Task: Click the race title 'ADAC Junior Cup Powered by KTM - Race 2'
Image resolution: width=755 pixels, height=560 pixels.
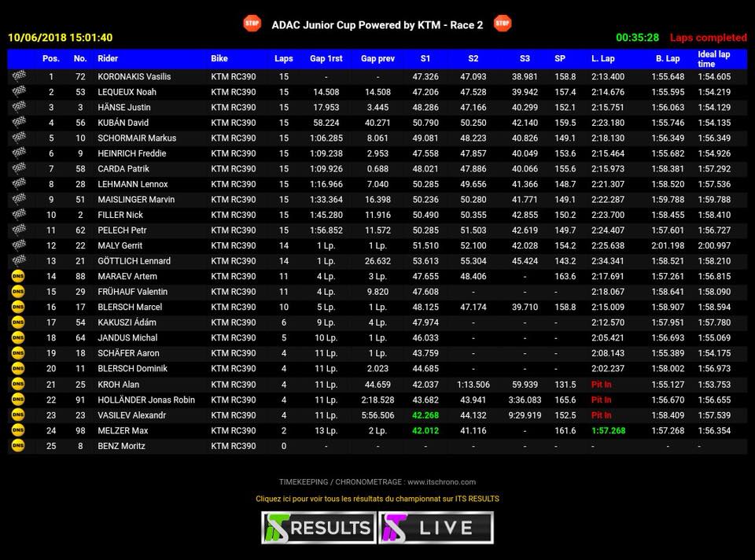Action: [377, 25]
